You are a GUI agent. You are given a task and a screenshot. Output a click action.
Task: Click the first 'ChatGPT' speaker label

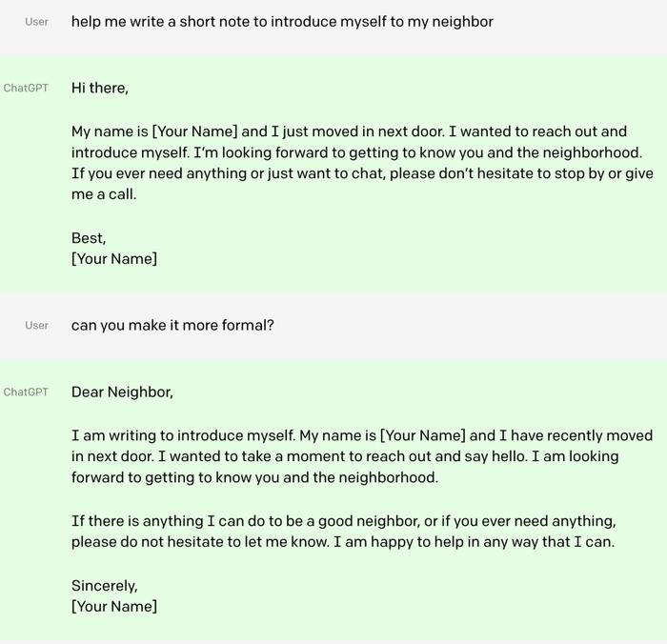point(26,88)
